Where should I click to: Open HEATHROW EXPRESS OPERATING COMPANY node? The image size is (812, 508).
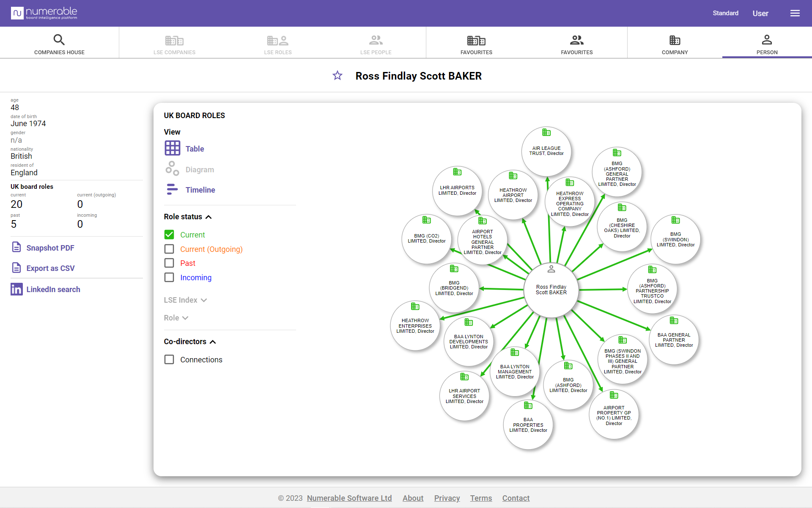tap(570, 202)
